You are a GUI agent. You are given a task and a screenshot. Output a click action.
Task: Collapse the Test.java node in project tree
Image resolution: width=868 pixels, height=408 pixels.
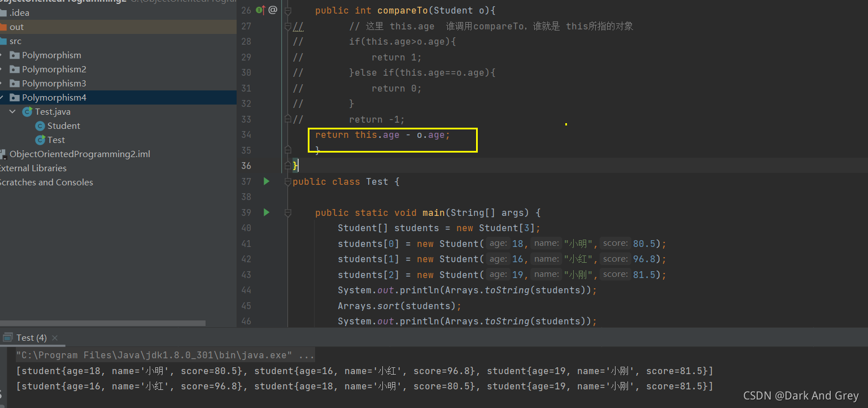12,112
